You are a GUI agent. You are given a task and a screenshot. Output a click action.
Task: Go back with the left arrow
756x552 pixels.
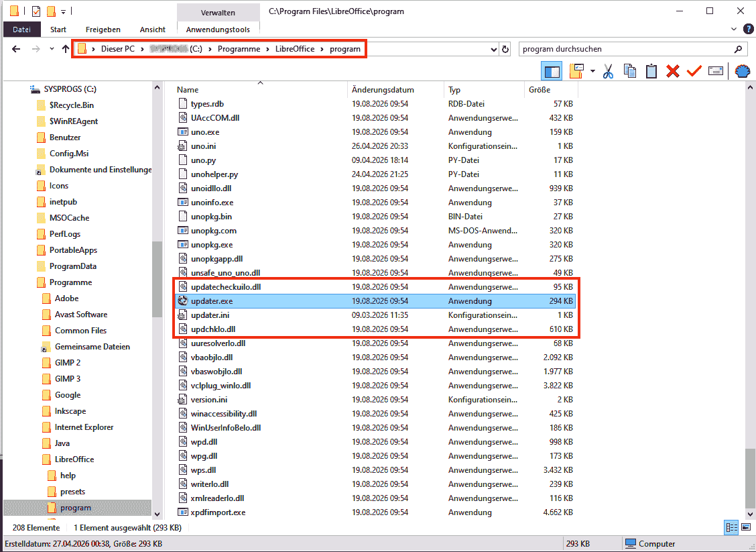16,49
